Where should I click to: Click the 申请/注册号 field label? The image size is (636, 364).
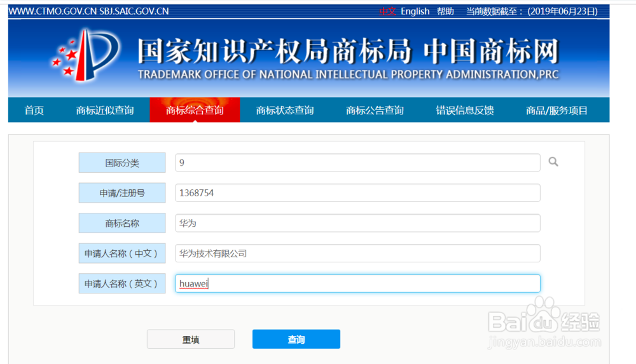coord(122,193)
